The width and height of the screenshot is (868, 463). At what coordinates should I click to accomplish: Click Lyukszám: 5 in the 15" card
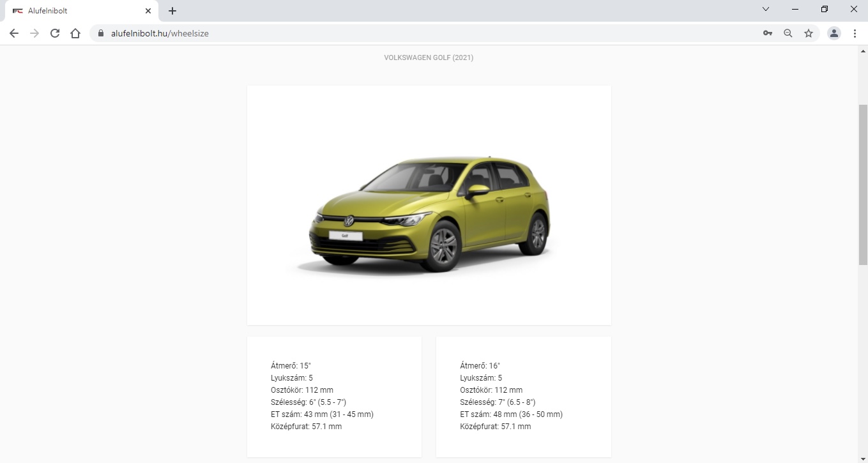[x=292, y=378]
